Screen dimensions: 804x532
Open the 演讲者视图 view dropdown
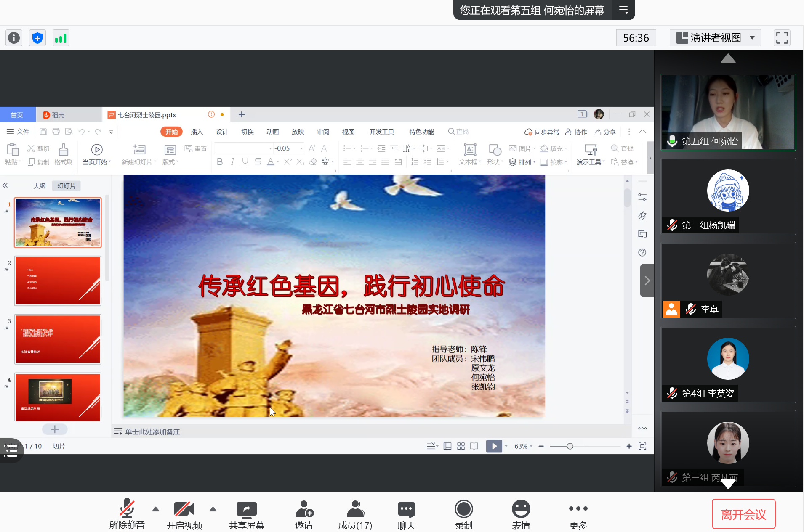click(x=715, y=38)
